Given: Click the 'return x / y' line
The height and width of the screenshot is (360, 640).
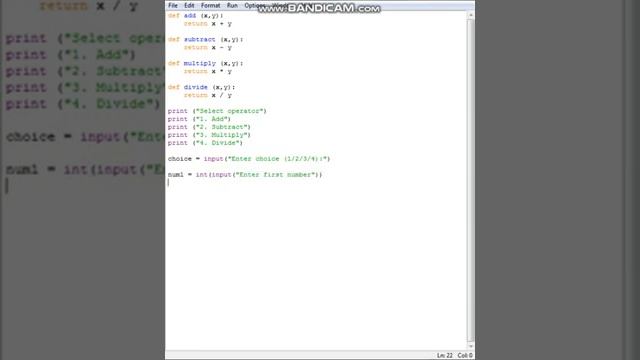Looking at the screenshot, I should tap(207, 95).
